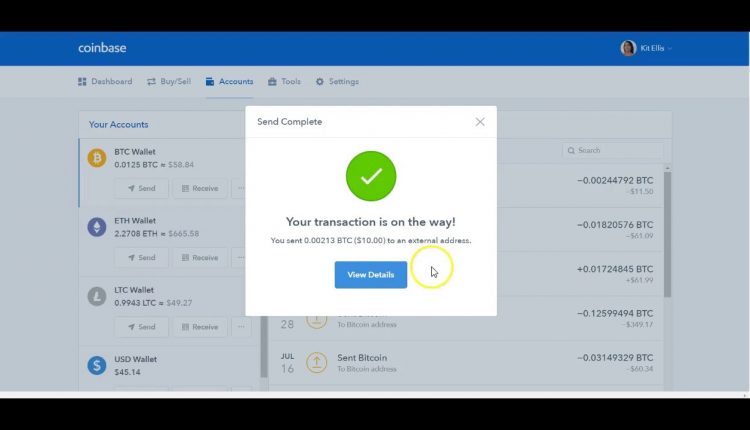
Task: Click the green checkmark success icon
Action: (x=371, y=176)
